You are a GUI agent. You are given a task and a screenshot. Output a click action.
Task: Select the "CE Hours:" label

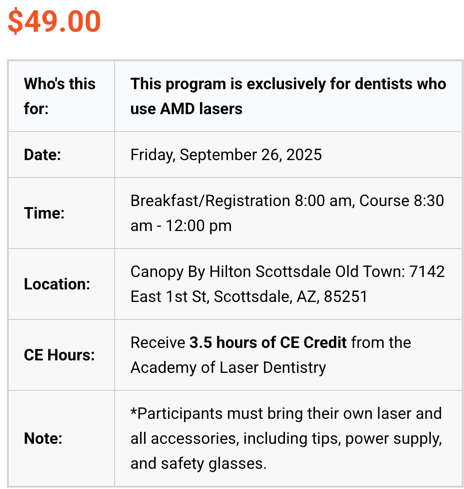point(59,355)
